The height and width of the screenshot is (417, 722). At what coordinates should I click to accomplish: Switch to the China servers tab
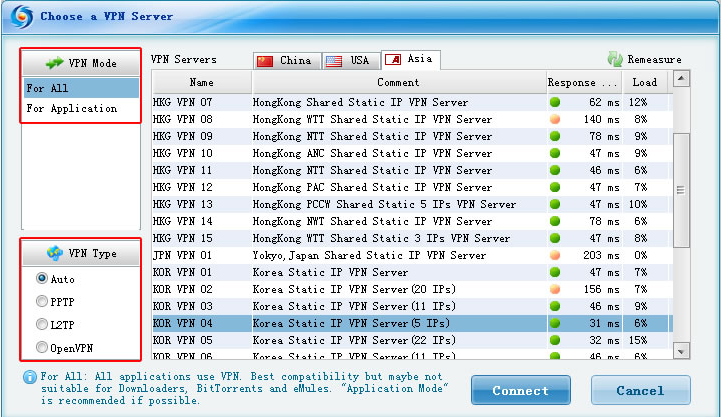[287, 61]
